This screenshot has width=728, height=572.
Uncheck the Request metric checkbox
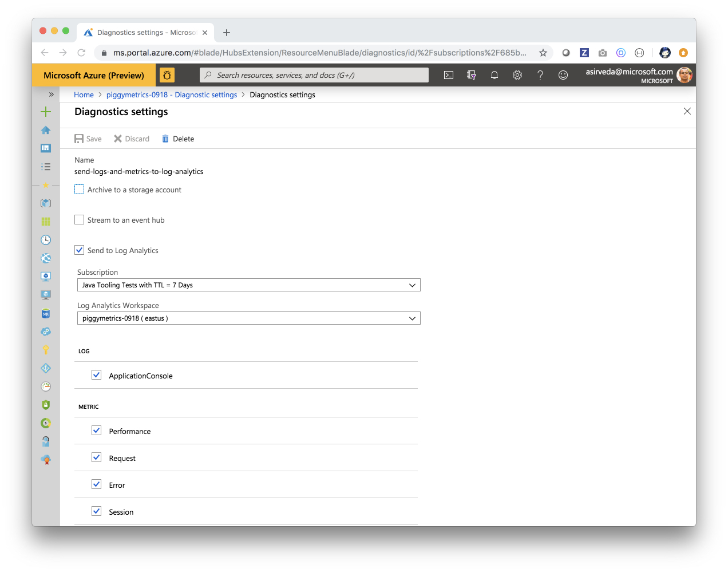pos(97,457)
